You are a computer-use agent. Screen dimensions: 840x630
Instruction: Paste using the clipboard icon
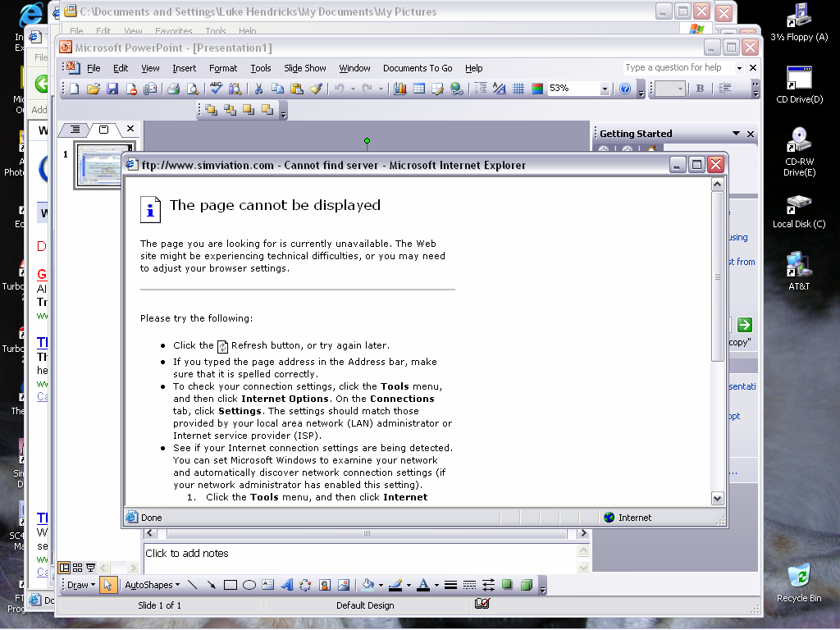point(296,89)
